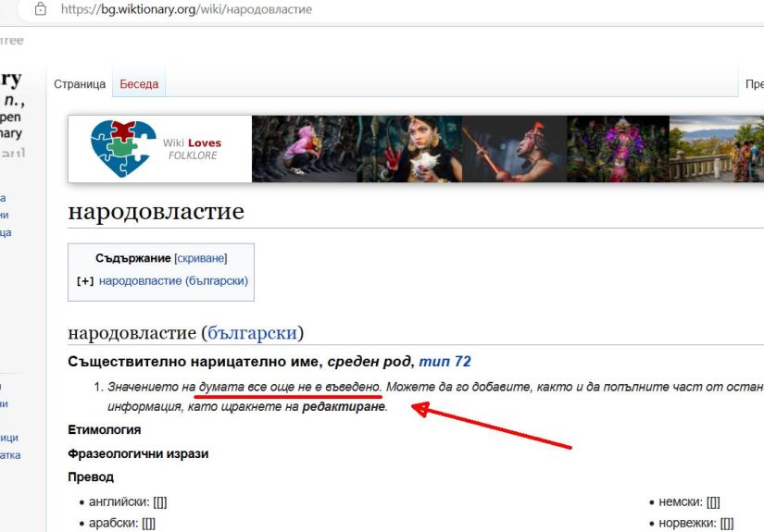The height and width of the screenshot is (532, 764).
Task: Select the Страница tab
Action: tap(80, 83)
